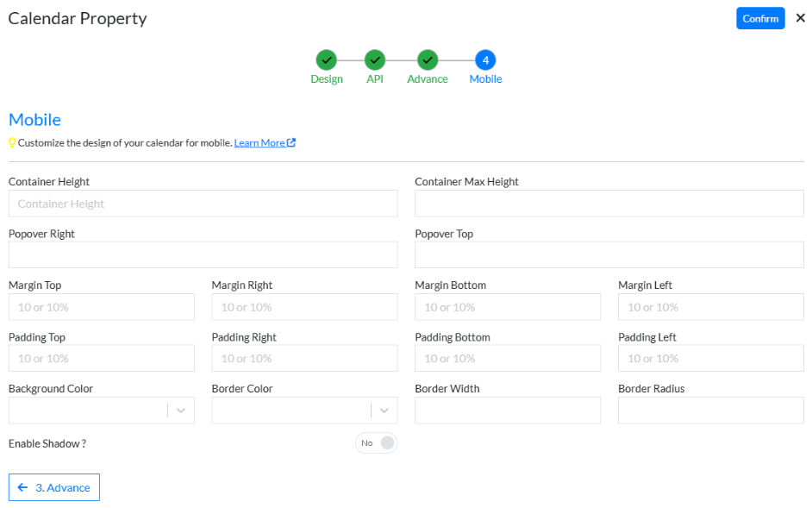Select the Mobile step number 4 icon
Screen dimensions: 812x508
click(x=486, y=60)
